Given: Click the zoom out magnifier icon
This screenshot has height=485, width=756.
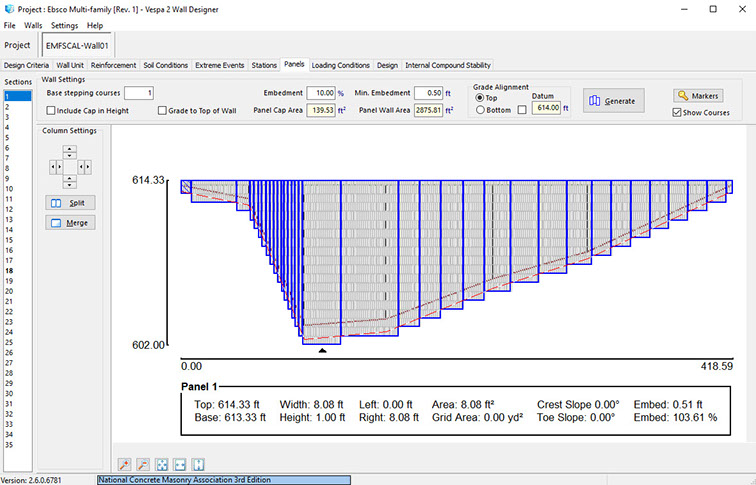Looking at the screenshot, I should (x=143, y=465).
